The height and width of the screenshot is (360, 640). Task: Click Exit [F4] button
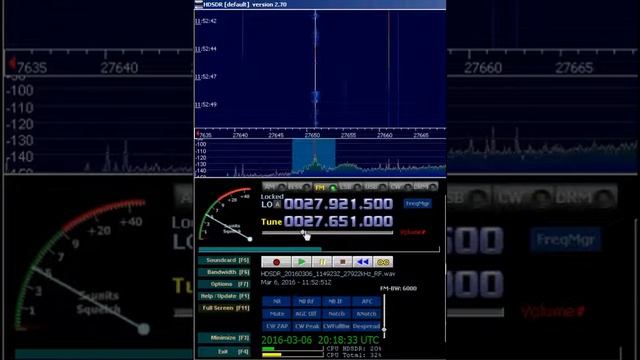(224, 351)
